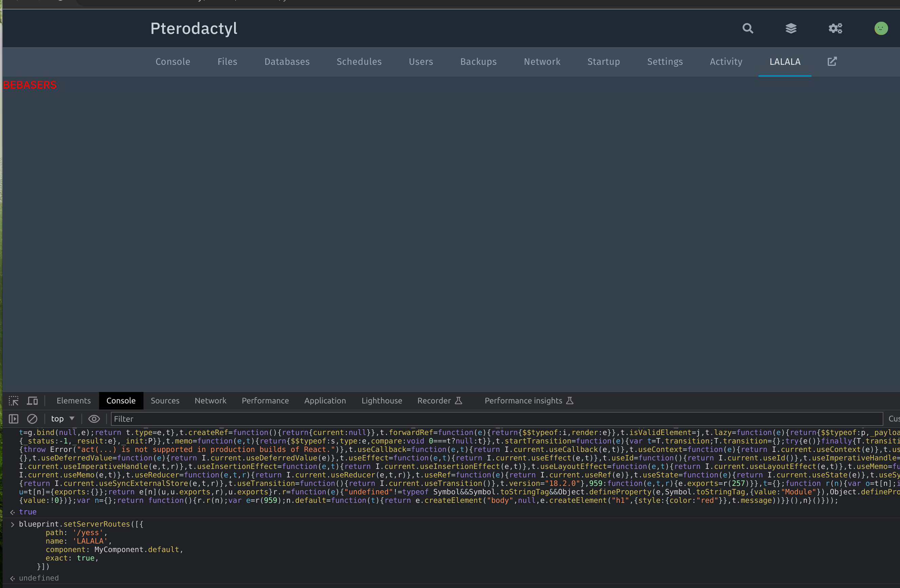The image size is (900, 588).
Task: Toggle the device toolbar in DevTools
Action: (33, 400)
